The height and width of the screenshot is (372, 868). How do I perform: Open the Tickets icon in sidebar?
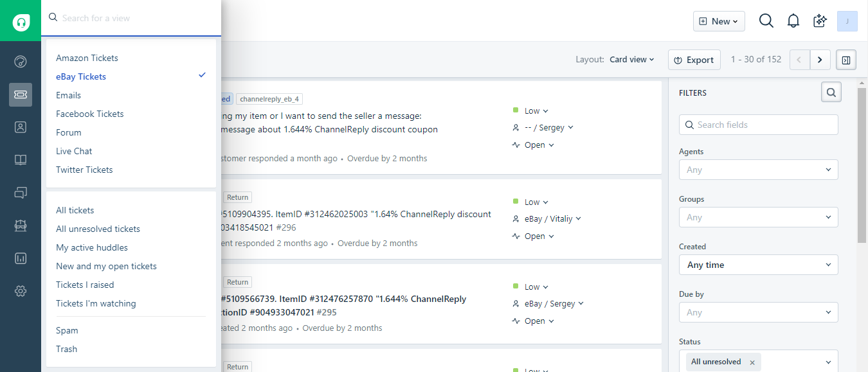(x=21, y=94)
